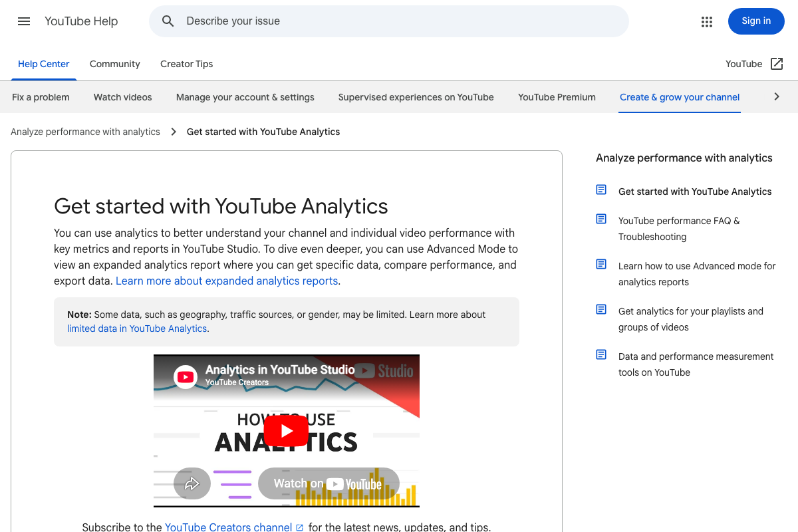Select the Fix a problem topic
This screenshot has height=532, width=798.
pos(41,97)
